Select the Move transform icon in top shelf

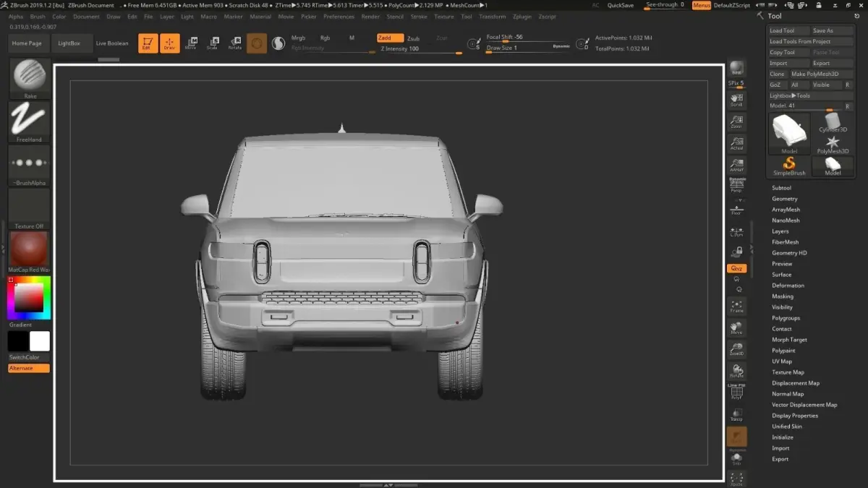tap(191, 43)
